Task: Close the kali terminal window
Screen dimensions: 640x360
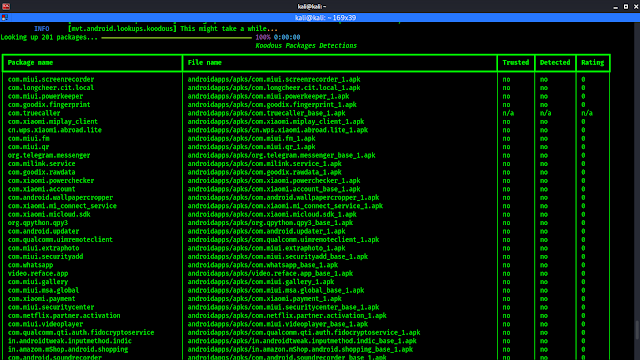Action: pyautogui.click(x=636, y=7)
